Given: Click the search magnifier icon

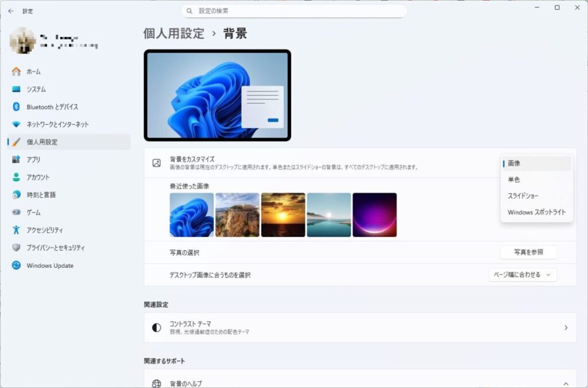Looking at the screenshot, I should click(x=189, y=11).
